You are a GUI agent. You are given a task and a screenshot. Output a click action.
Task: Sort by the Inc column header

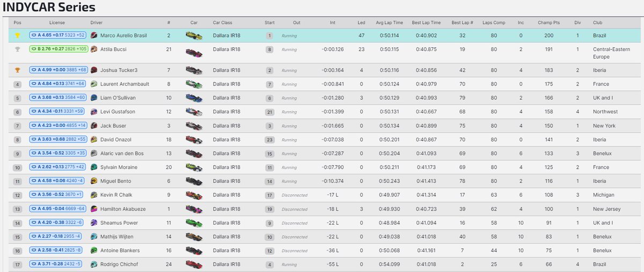tap(521, 23)
